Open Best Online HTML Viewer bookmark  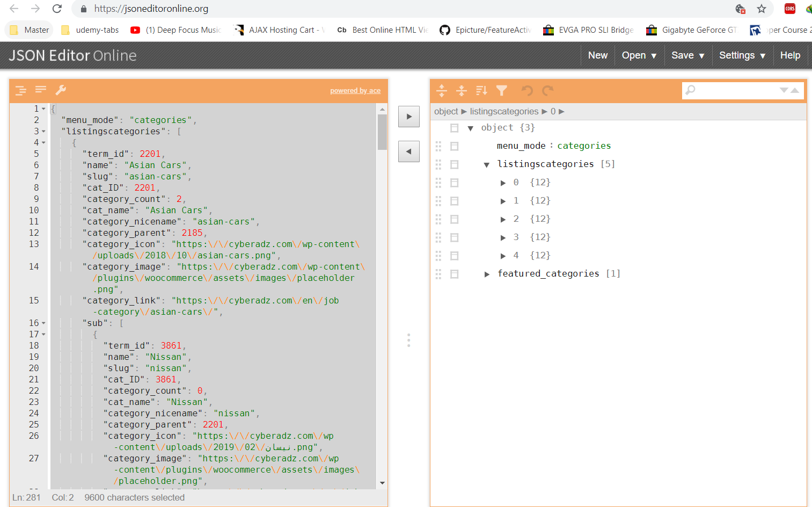coord(382,30)
